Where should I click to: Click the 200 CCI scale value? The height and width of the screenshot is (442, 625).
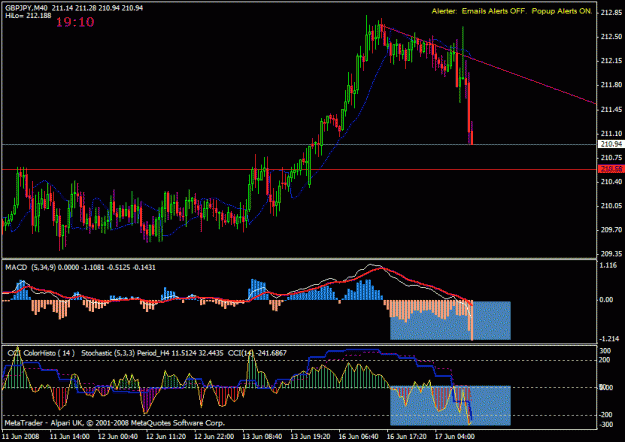[x=605, y=360]
